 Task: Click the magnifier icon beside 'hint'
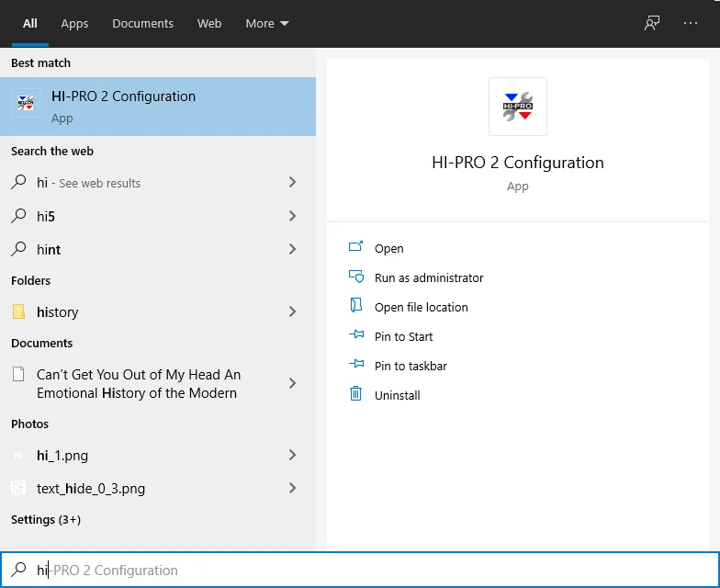click(18, 248)
